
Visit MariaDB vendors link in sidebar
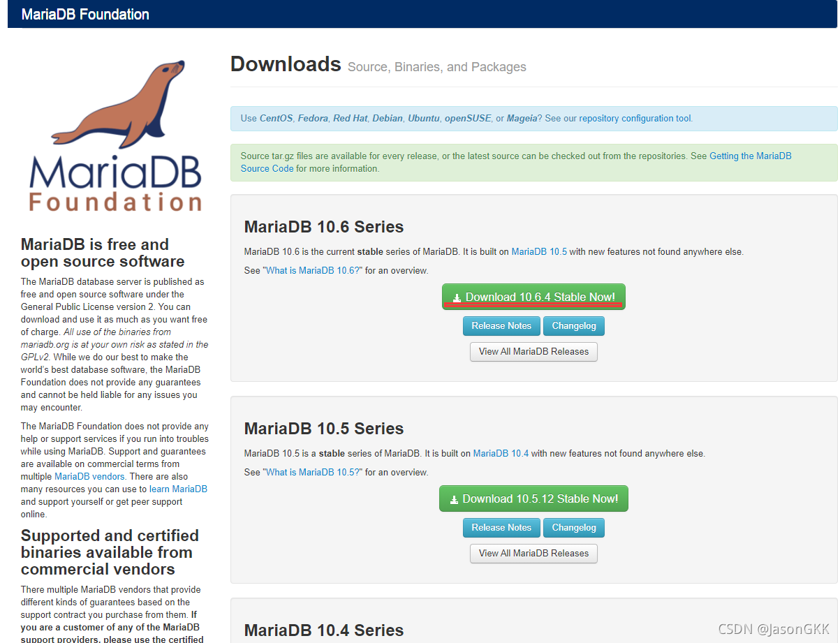(89, 477)
